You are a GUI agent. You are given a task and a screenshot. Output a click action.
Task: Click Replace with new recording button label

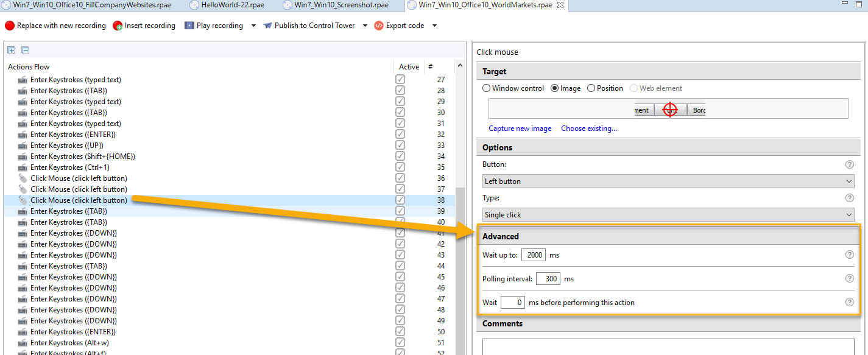[62, 26]
